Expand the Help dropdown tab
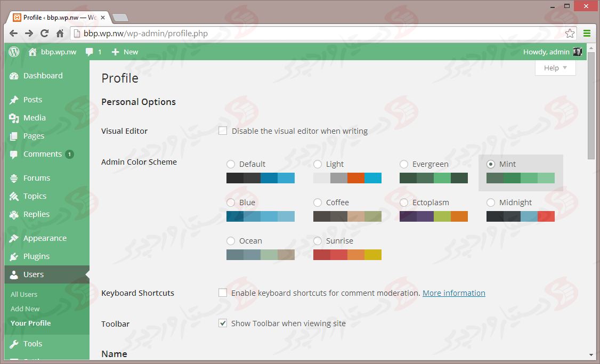This screenshot has height=364, width=600. 555,68
